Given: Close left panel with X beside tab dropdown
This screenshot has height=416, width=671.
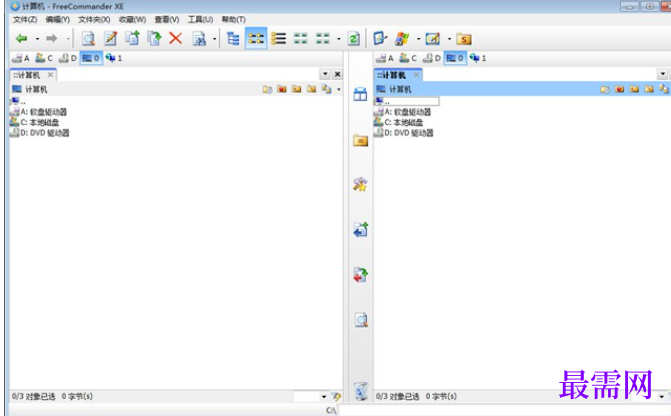Looking at the screenshot, I should pyautogui.click(x=338, y=74).
